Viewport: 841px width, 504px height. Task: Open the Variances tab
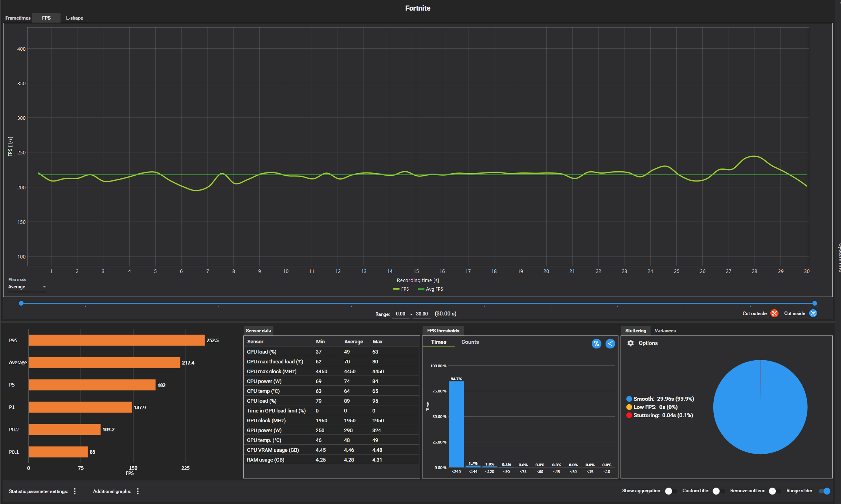665,331
